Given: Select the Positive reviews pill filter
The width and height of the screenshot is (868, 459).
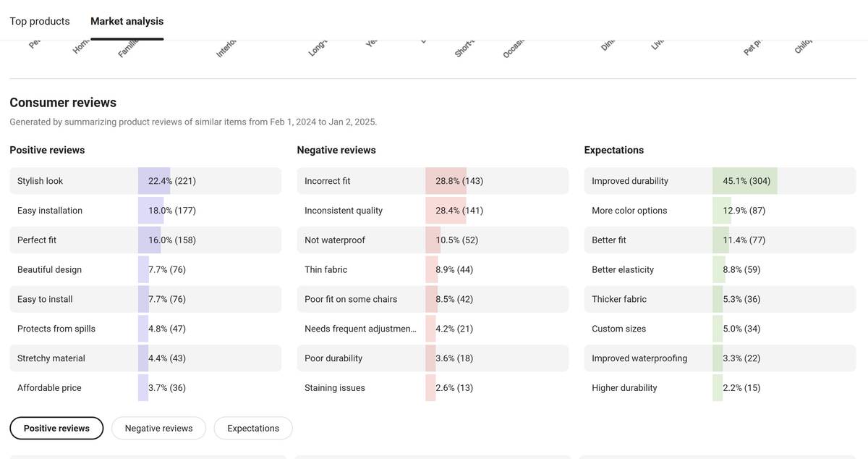Looking at the screenshot, I should pos(56,428).
